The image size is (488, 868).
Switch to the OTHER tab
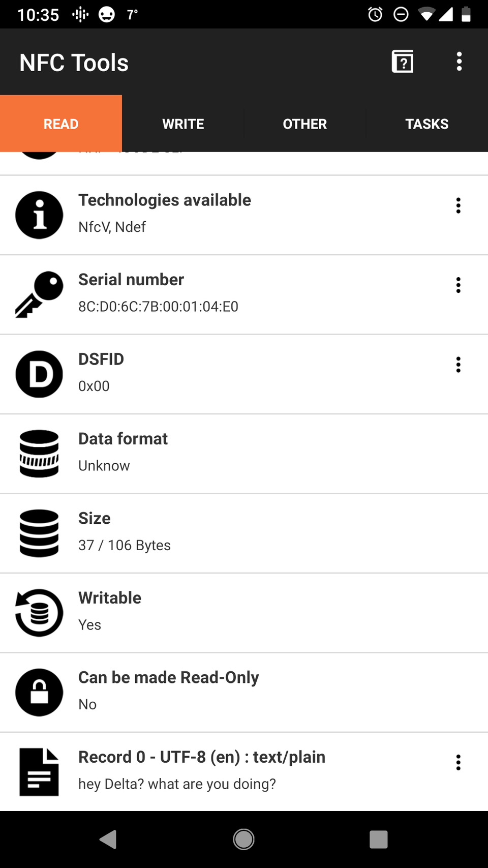click(x=305, y=124)
